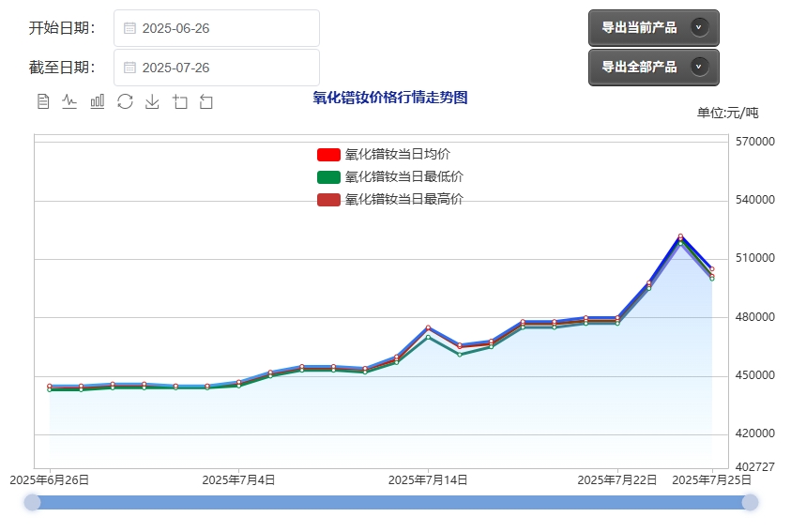
Task: Click the 导出当前产品 button
Action: 653,28
